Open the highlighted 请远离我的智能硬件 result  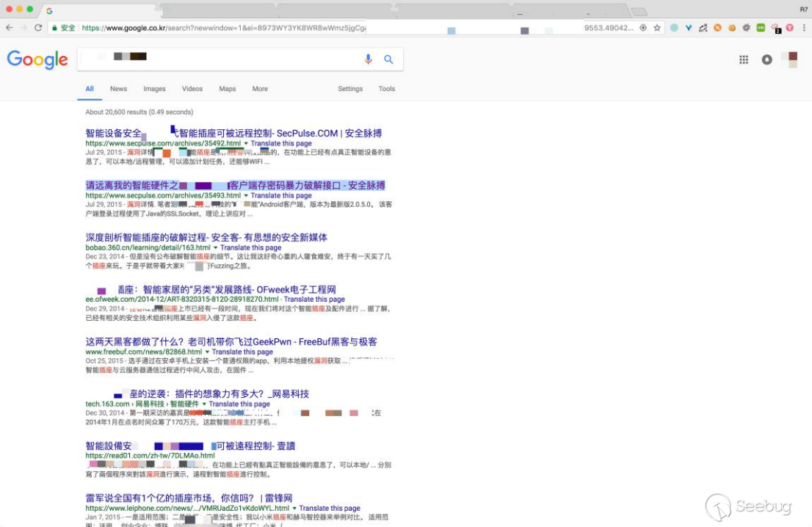tap(235, 185)
